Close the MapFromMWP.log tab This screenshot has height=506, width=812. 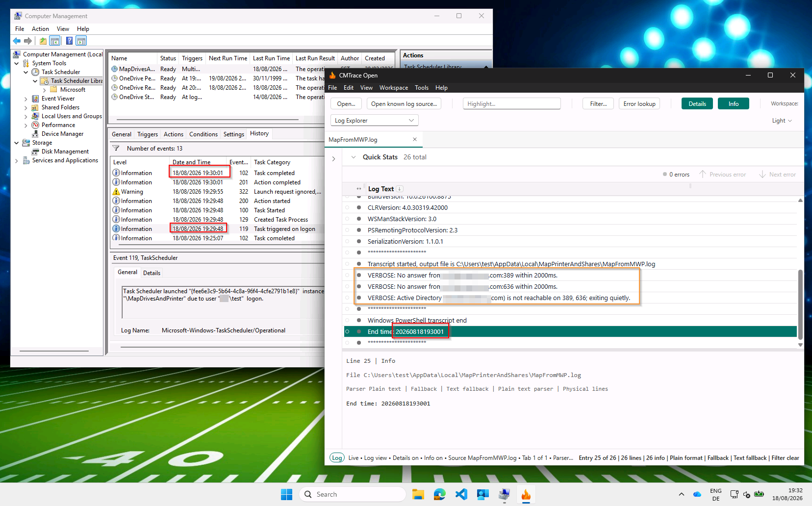[415, 139]
